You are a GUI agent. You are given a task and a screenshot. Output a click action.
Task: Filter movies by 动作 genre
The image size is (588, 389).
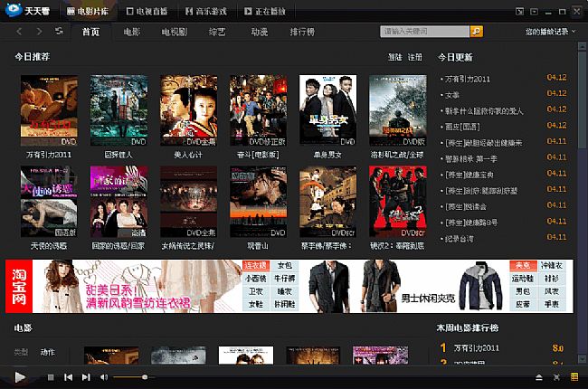(47, 352)
